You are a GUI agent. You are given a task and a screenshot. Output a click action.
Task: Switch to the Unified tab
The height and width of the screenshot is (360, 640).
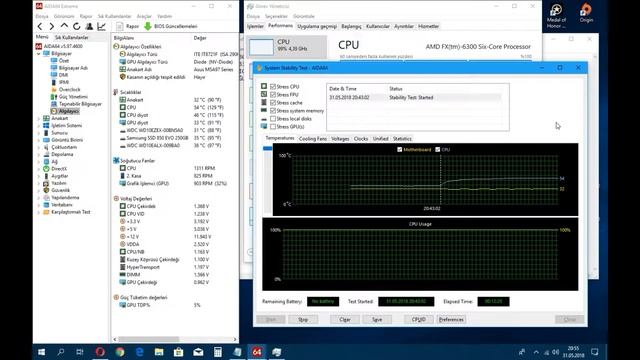pyautogui.click(x=380, y=139)
